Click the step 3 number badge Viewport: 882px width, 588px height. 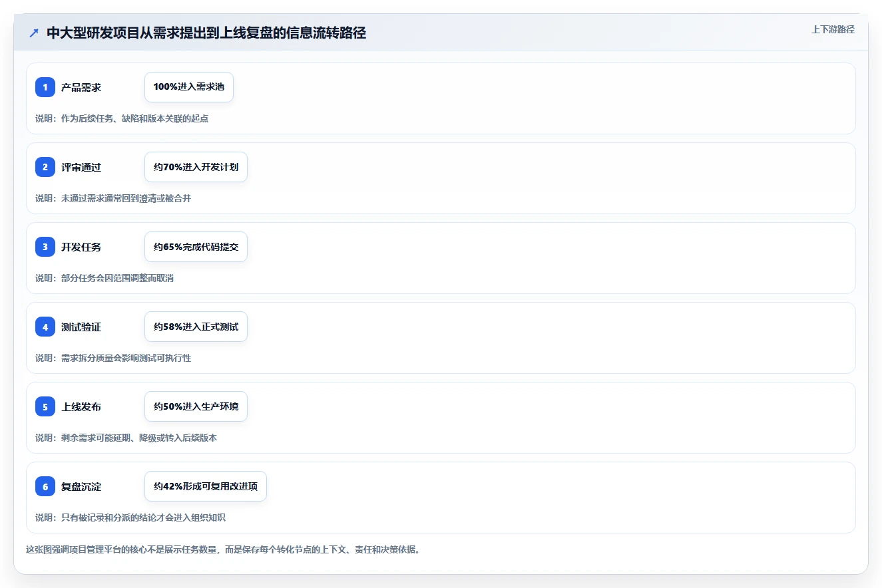pos(45,247)
